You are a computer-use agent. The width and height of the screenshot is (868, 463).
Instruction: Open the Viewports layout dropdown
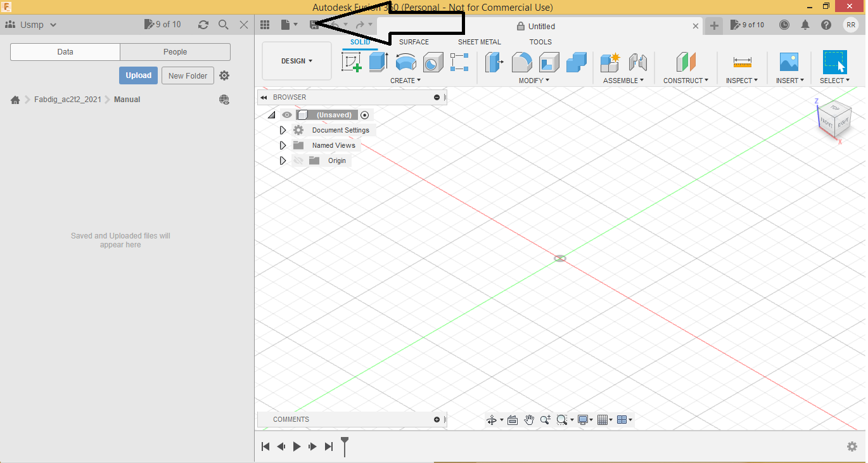[x=624, y=420]
